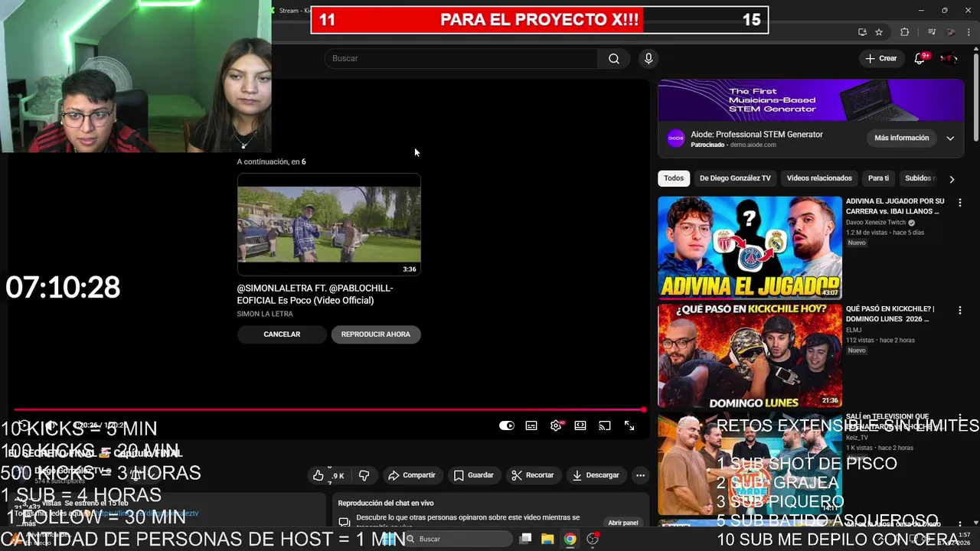Open QUÉ PASÓ EN KICKCHILLE video title
The height and width of the screenshot is (551, 980).
[890, 315]
